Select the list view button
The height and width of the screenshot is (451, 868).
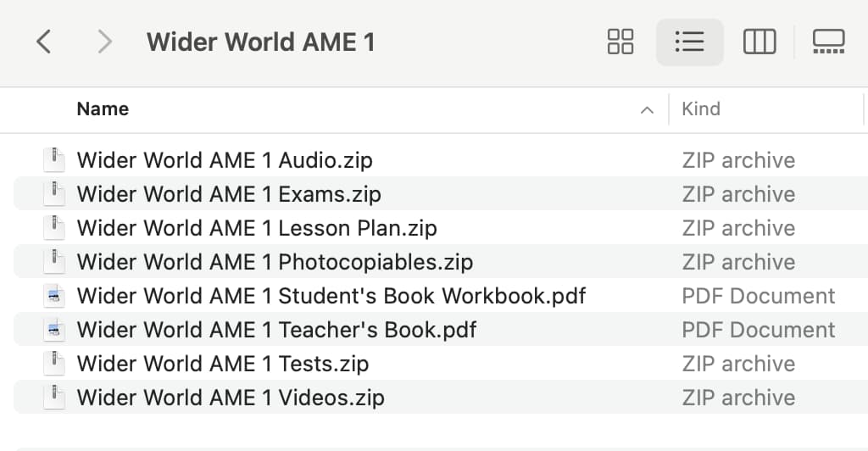point(690,42)
